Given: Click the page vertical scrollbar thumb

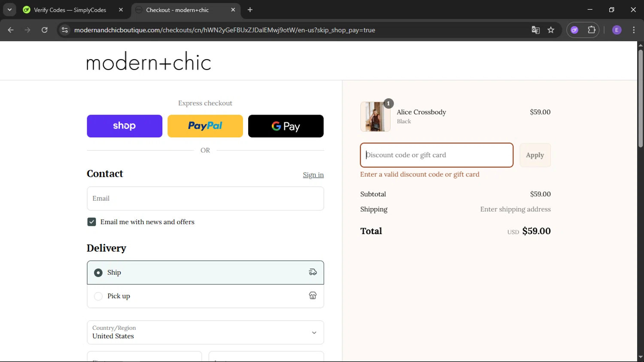Looking at the screenshot, I should [641, 99].
